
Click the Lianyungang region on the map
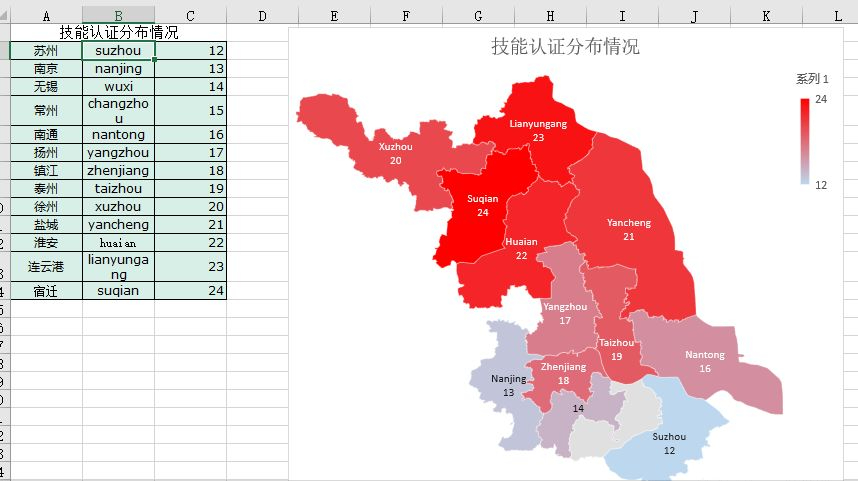click(x=538, y=131)
